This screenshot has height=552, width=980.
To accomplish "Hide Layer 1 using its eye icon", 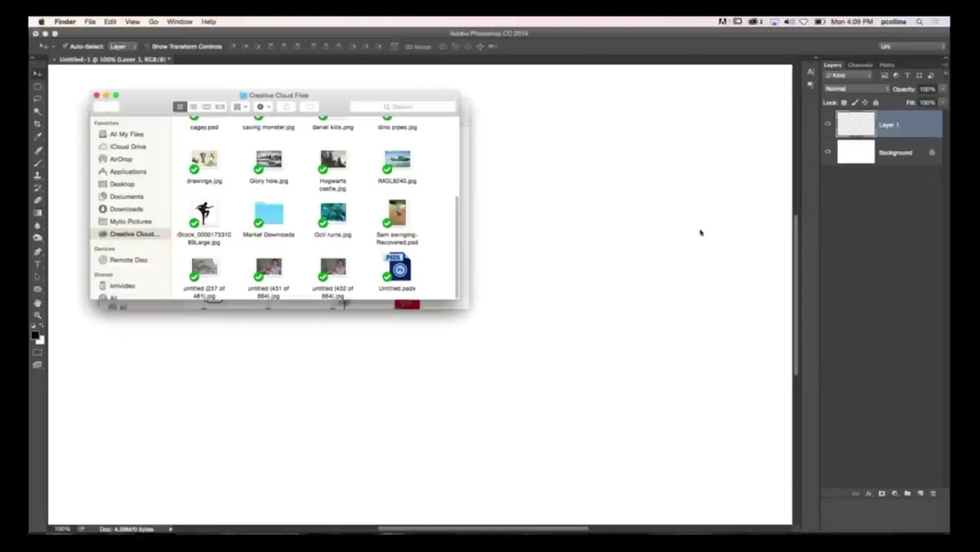I will [x=828, y=124].
